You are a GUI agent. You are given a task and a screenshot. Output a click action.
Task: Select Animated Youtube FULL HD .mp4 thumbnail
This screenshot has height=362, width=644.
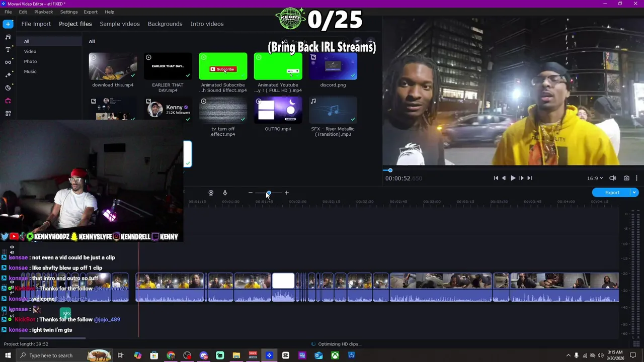278,66
